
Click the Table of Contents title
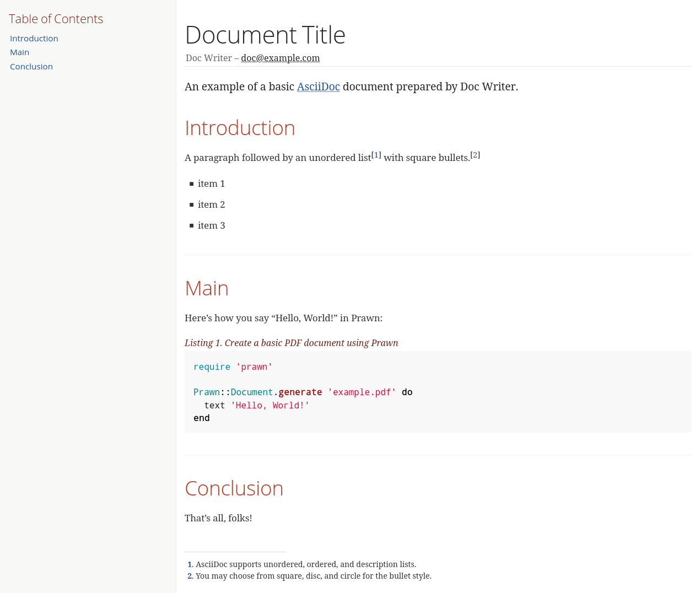(56, 19)
